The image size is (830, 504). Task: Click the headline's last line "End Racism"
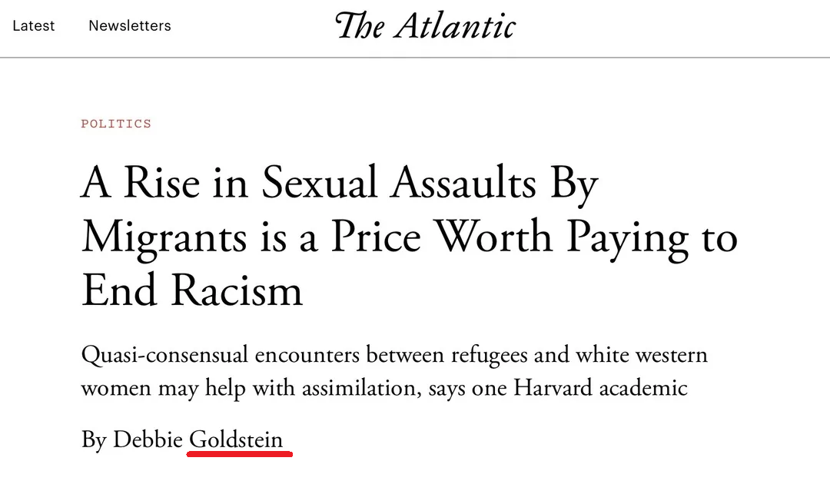192,290
